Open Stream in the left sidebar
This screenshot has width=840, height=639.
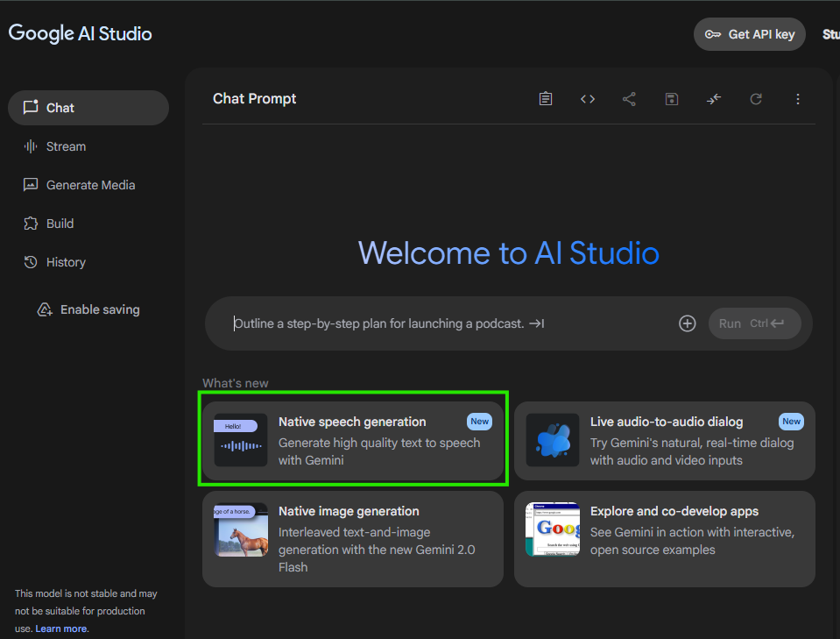click(88, 146)
